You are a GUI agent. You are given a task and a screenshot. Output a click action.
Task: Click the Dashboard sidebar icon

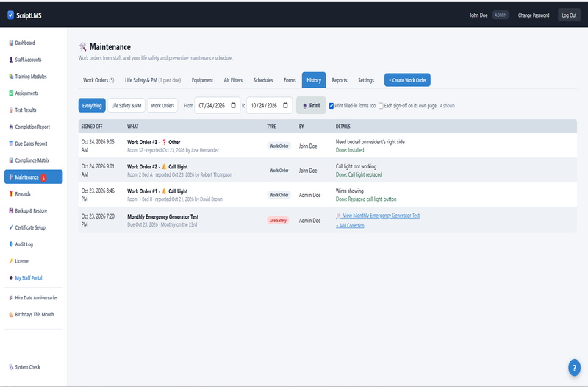point(11,43)
